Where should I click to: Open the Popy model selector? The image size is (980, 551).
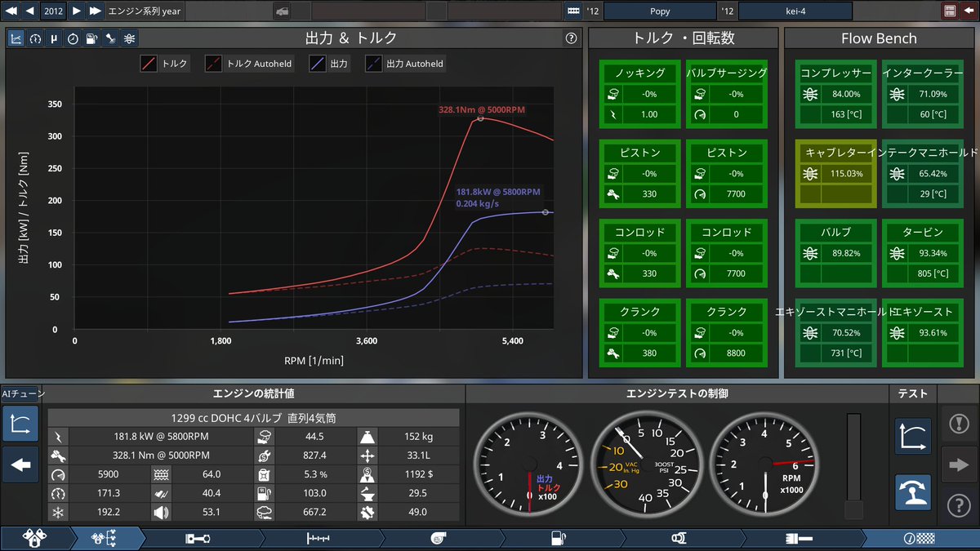click(660, 11)
